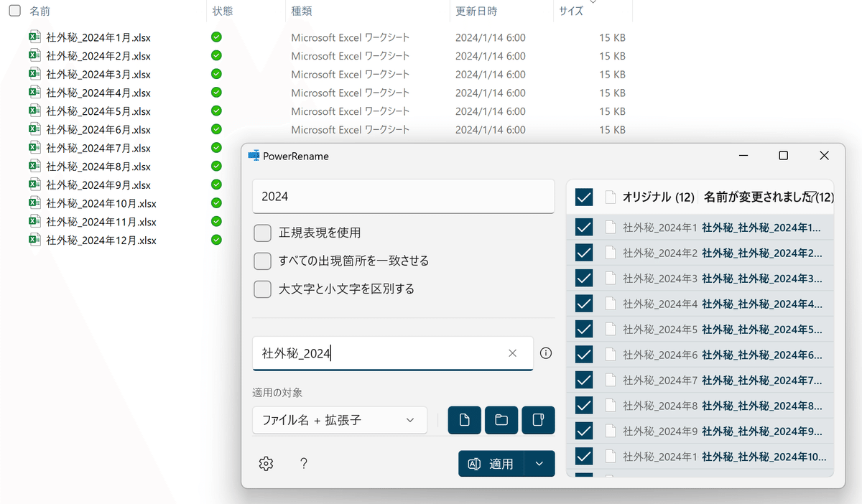This screenshot has width=862, height=504.
Task: Enable すべての出現箇所を一致させる checkbox
Action: click(x=263, y=261)
